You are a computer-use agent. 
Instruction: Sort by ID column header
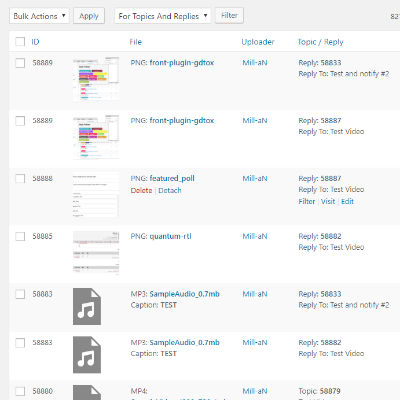[35, 42]
